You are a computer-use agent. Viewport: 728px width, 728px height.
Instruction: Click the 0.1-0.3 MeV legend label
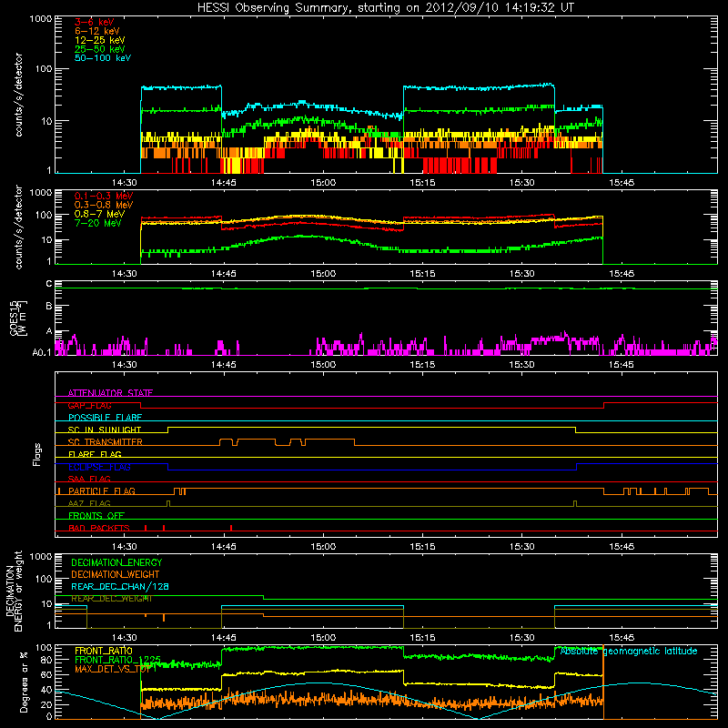[104, 196]
